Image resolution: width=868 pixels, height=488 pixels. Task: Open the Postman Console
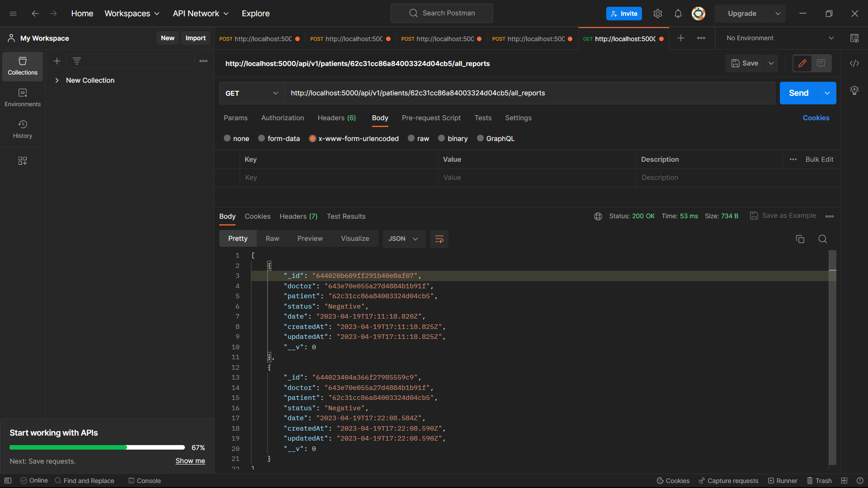(x=144, y=481)
